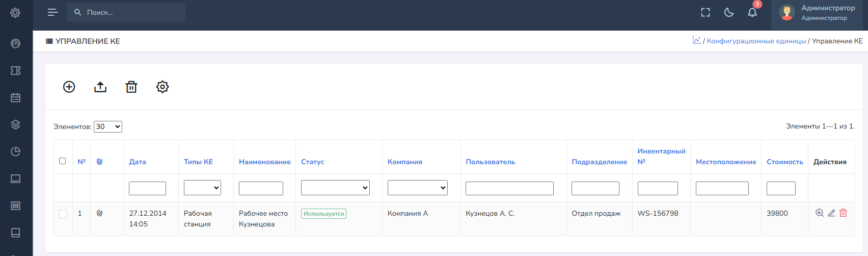Open the Элементов page size dropdown
This screenshot has height=256, width=868.
pyautogui.click(x=108, y=126)
